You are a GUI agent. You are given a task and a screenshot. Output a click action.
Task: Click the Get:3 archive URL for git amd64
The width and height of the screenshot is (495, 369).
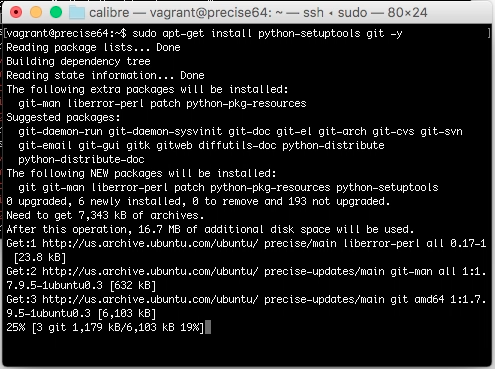click(150, 299)
